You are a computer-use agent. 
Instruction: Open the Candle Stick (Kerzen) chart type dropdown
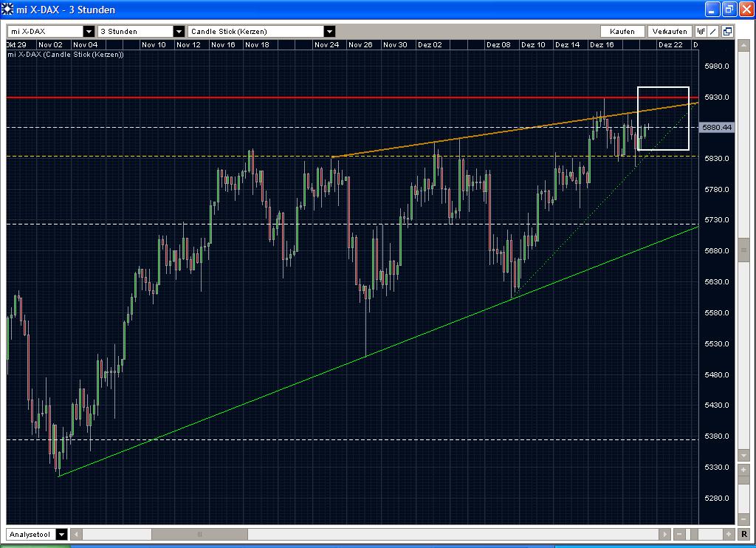coord(329,31)
